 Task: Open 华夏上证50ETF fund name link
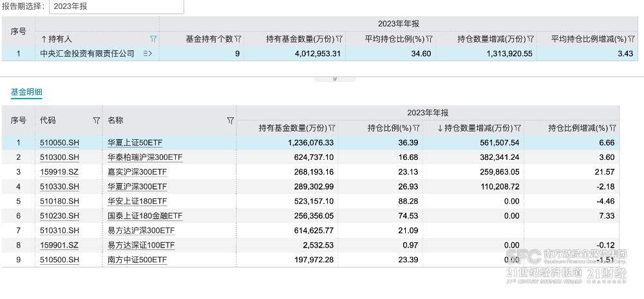135,143
